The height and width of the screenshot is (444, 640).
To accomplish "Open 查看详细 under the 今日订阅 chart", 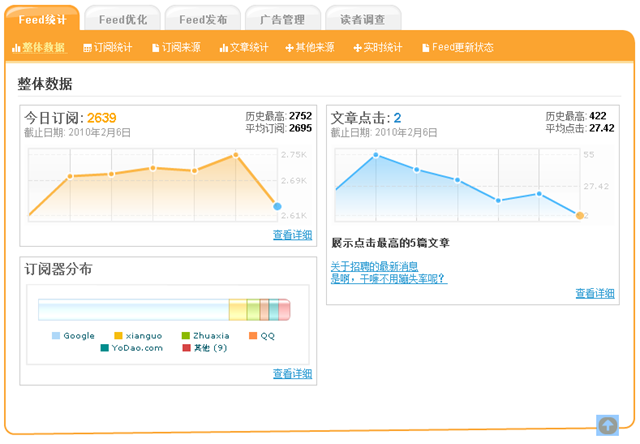I will coord(292,235).
